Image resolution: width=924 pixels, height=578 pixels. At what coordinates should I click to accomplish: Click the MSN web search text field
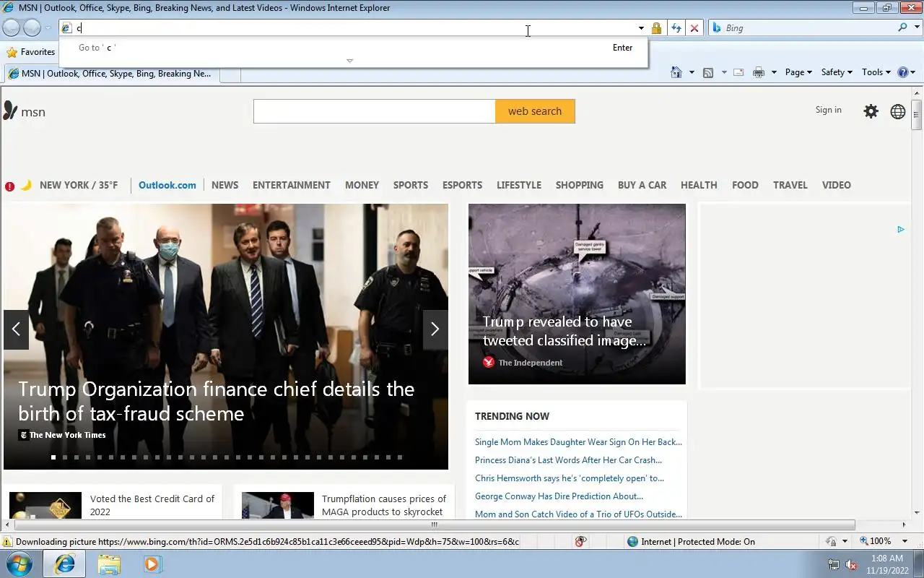[x=374, y=111]
